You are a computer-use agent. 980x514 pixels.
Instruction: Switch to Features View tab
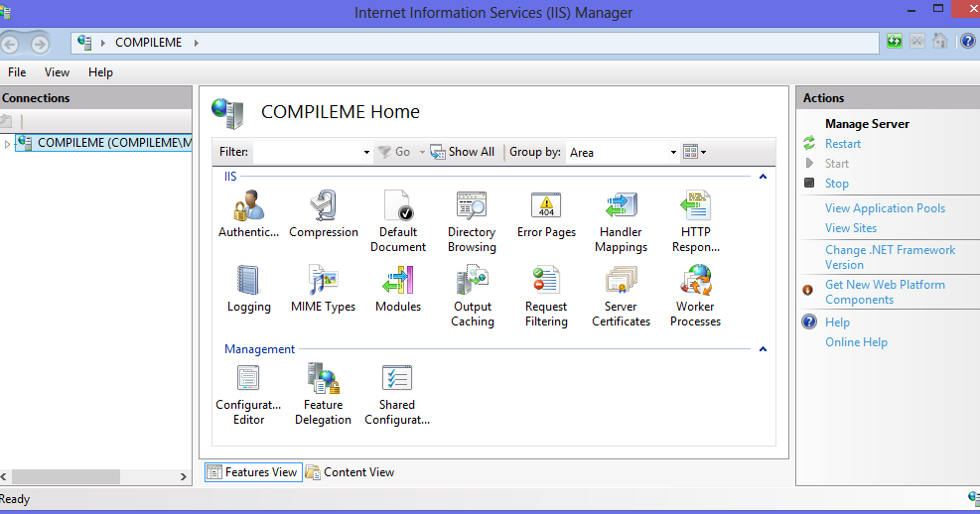[253, 472]
